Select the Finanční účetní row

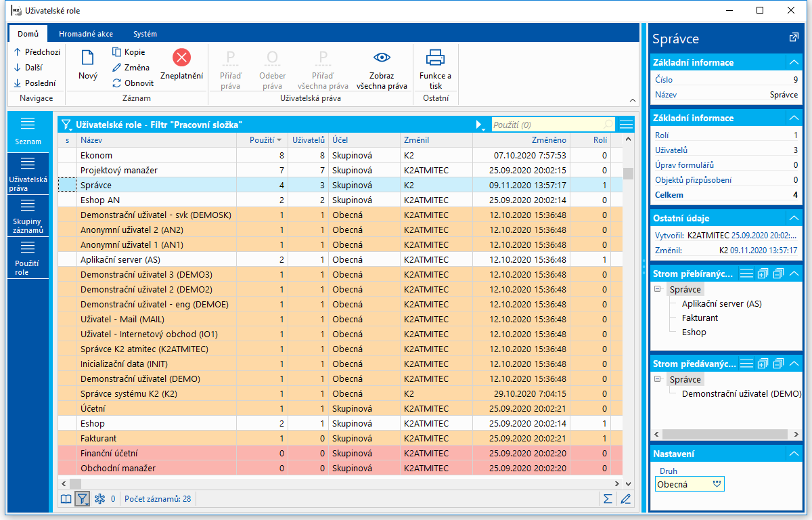[340, 453]
